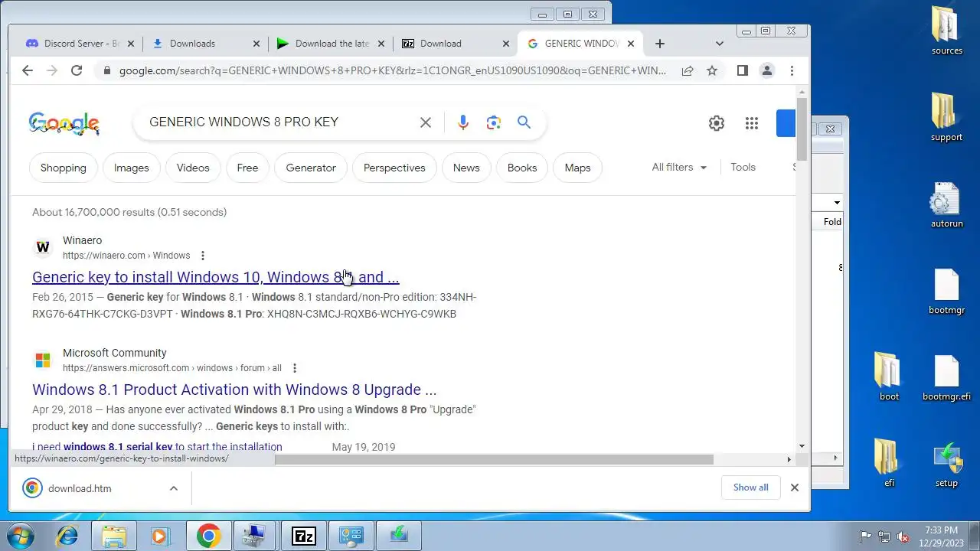Image resolution: width=980 pixels, height=551 pixels.
Task: Filter results by Images
Action: tap(132, 168)
